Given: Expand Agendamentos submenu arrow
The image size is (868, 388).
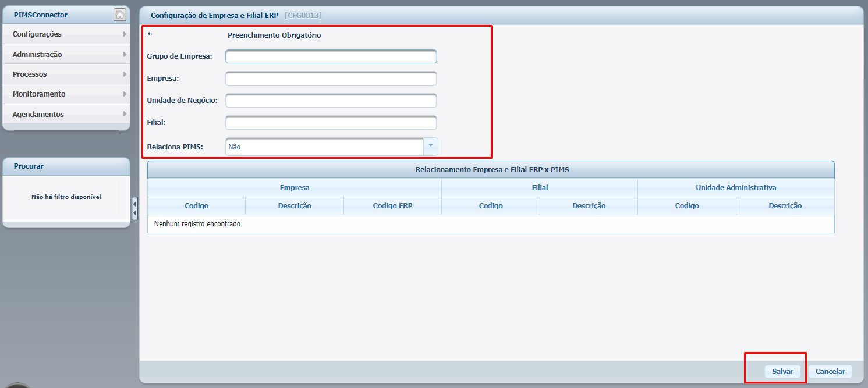Looking at the screenshot, I should coord(125,114).
